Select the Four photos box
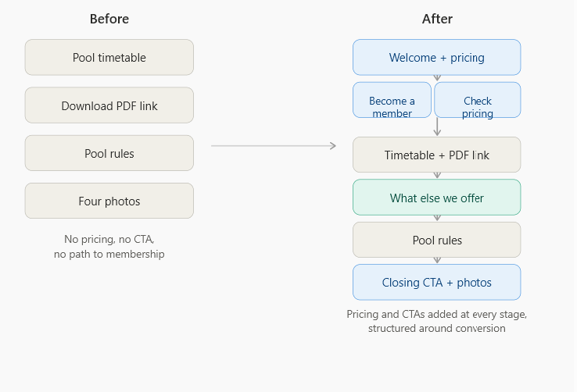The image size is (577, 392). 109,201
